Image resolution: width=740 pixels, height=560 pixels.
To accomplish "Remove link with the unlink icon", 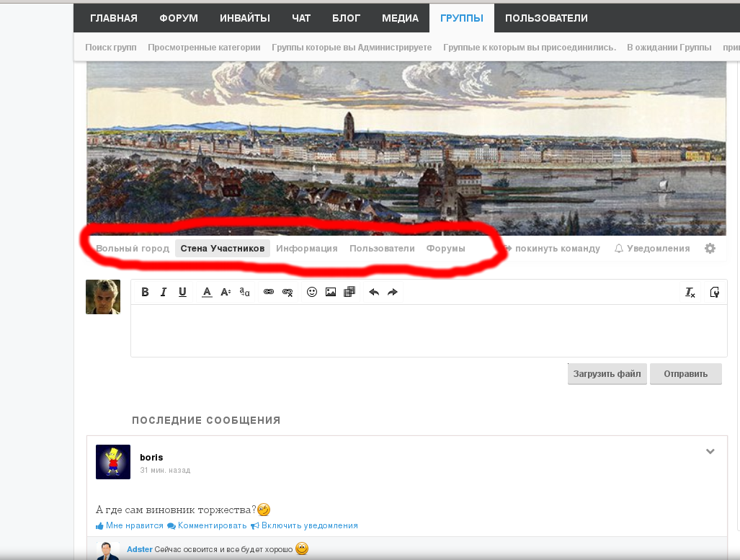I will pyautogui.click(x=287, y=292).
